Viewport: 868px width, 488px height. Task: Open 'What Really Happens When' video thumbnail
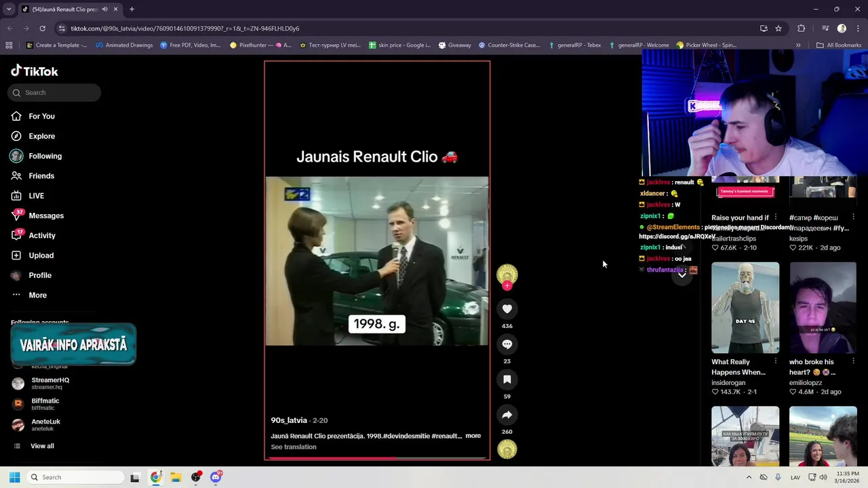(745, 308)
